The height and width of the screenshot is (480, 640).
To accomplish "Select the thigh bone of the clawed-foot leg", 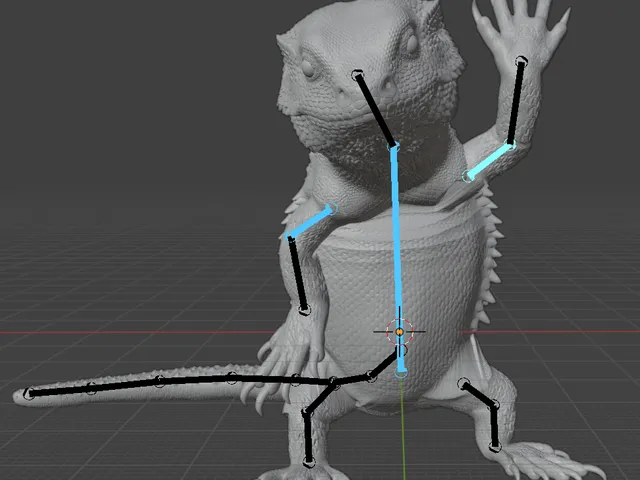I will point(478,394).
